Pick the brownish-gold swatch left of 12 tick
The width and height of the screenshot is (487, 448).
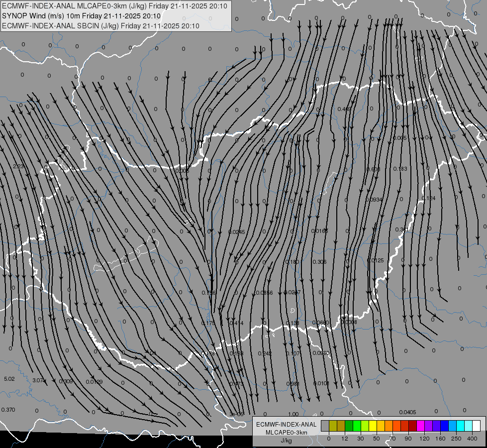click(x=341, y=426)
